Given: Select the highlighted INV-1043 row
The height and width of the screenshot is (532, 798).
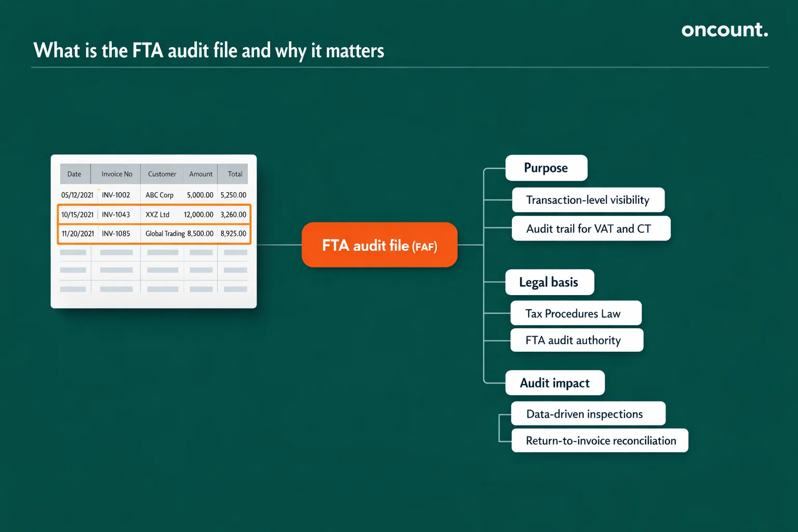Looking at the screenshot, I should (x=153, y=214).
